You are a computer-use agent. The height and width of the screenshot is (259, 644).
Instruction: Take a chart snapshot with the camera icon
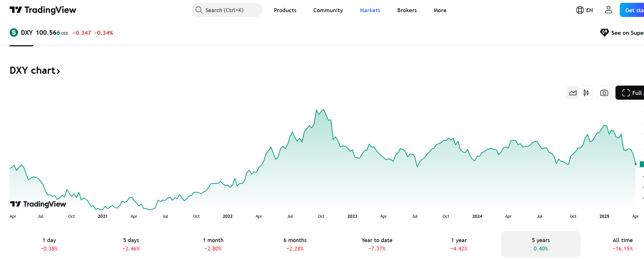coord(604,93)
